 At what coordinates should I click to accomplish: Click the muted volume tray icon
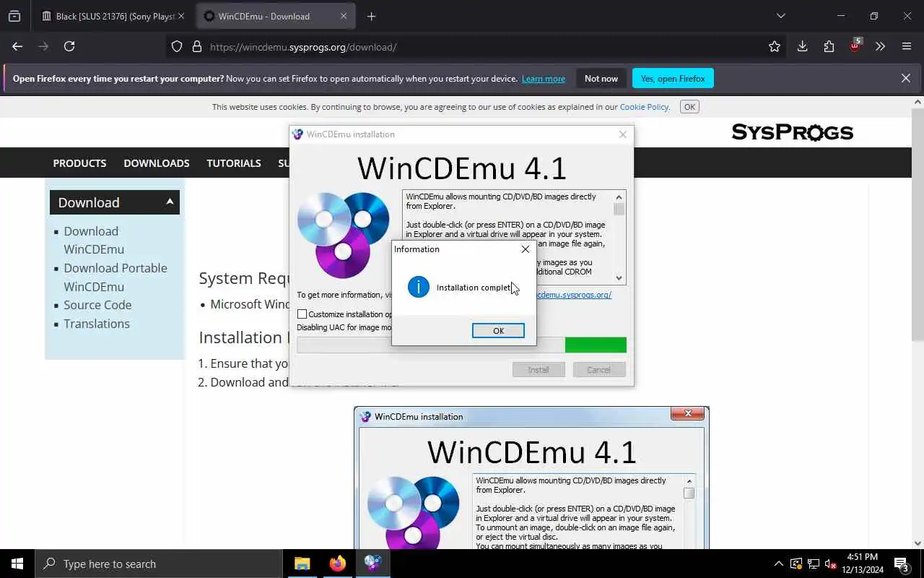[830, 564]
